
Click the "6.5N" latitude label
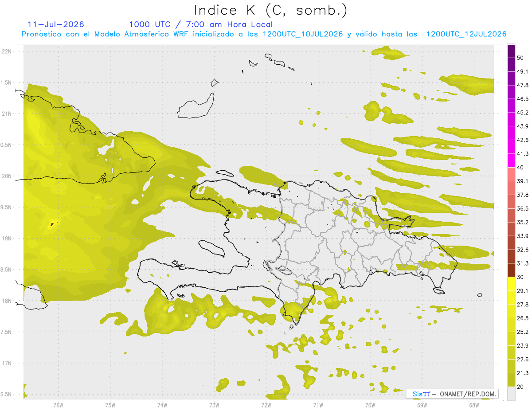tap(7, 394)
